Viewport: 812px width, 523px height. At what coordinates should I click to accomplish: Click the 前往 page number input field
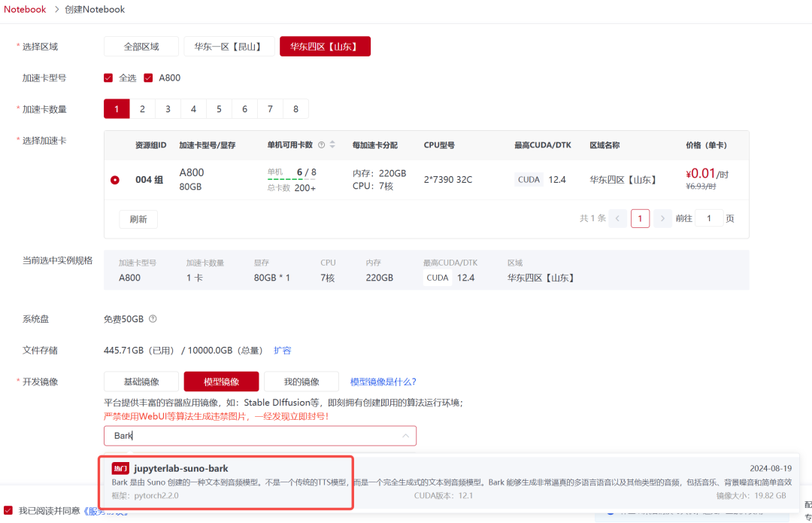(708, 219)
